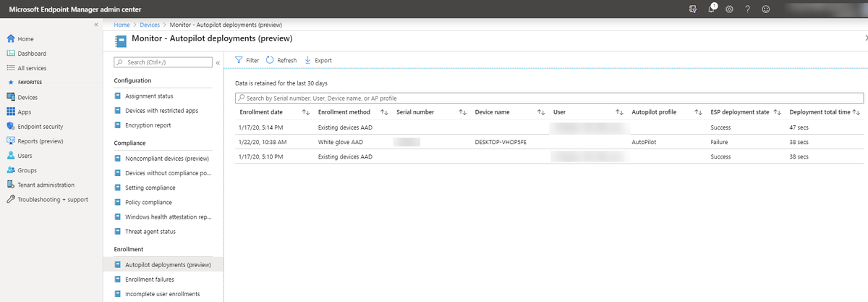
Task: Click the Failure deployment state
Action: (x=720, y=142)
